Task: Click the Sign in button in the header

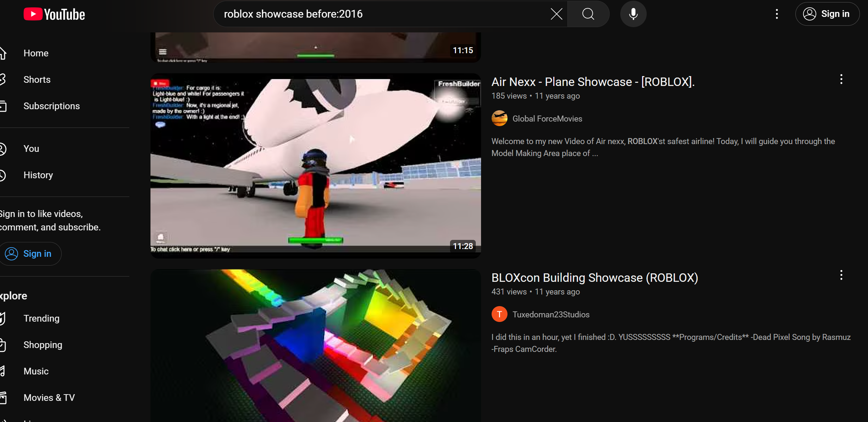Action: 827,14
